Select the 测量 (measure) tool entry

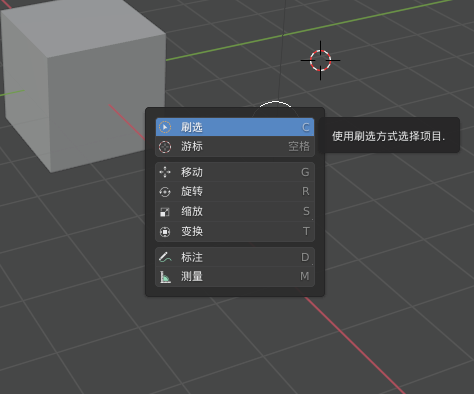235,276
